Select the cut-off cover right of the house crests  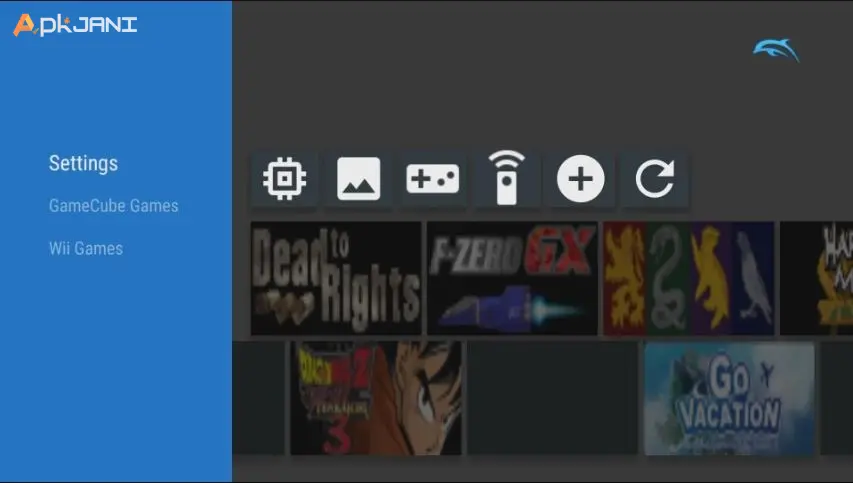pos(816,278)
